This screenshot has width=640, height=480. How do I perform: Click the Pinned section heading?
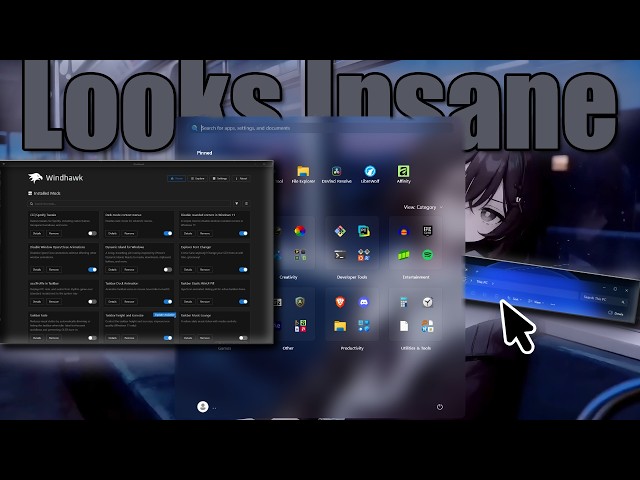coord(204,153)
